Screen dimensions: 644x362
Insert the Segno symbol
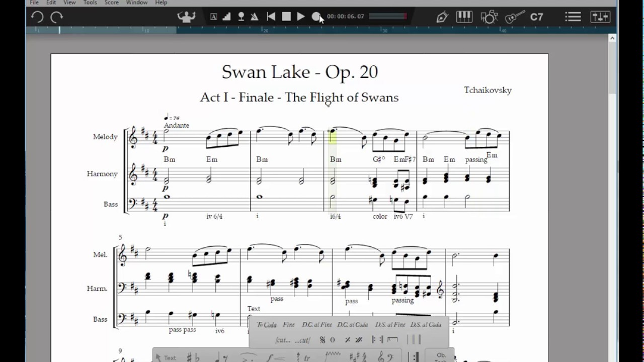click(323, 340)
